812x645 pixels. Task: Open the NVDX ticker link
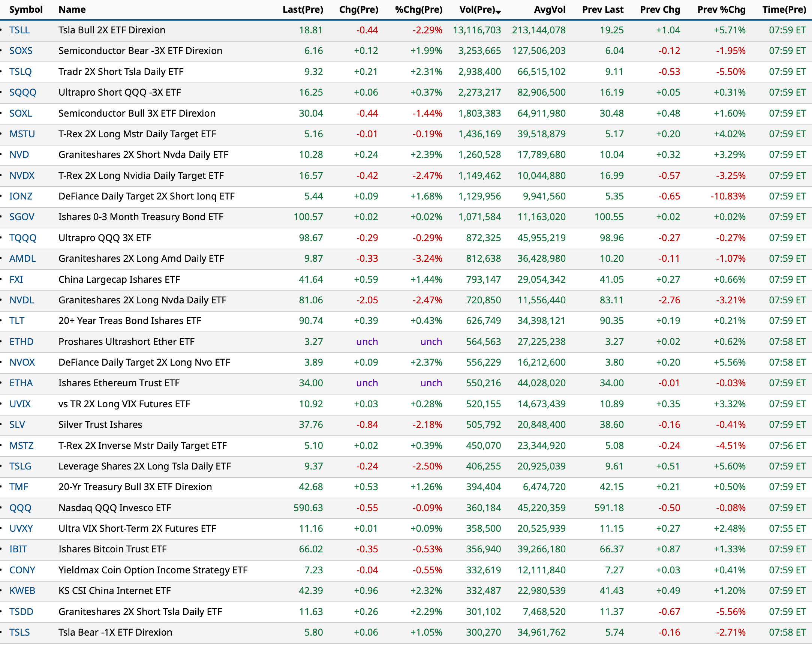[x=21, y=175]
